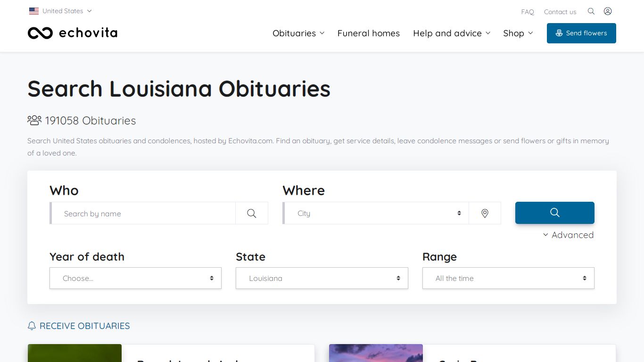Open the Range dropdown showing All the time

[x=508, y=278]
